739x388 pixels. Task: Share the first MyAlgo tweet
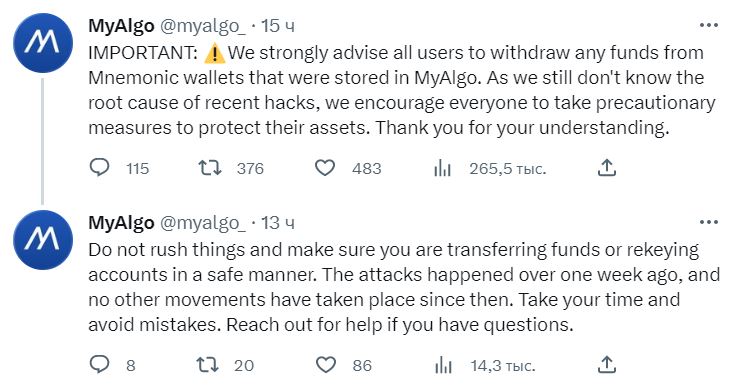pos(607,167)
